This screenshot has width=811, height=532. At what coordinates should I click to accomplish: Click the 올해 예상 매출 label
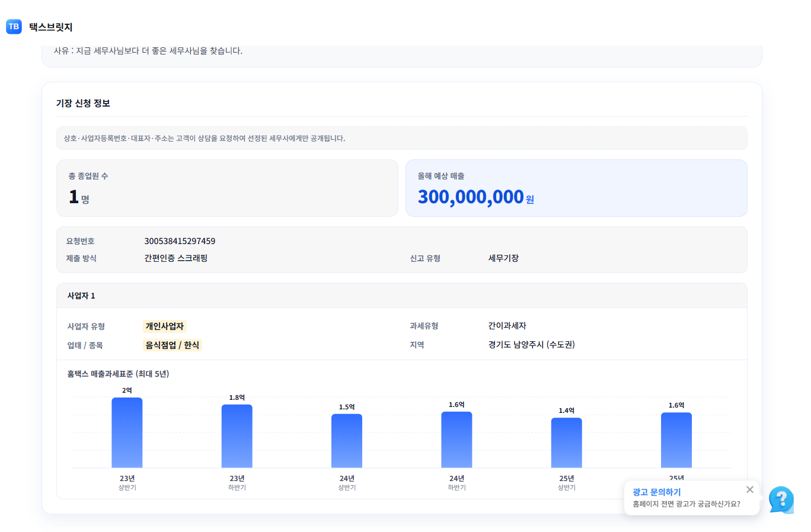point(440,176)
